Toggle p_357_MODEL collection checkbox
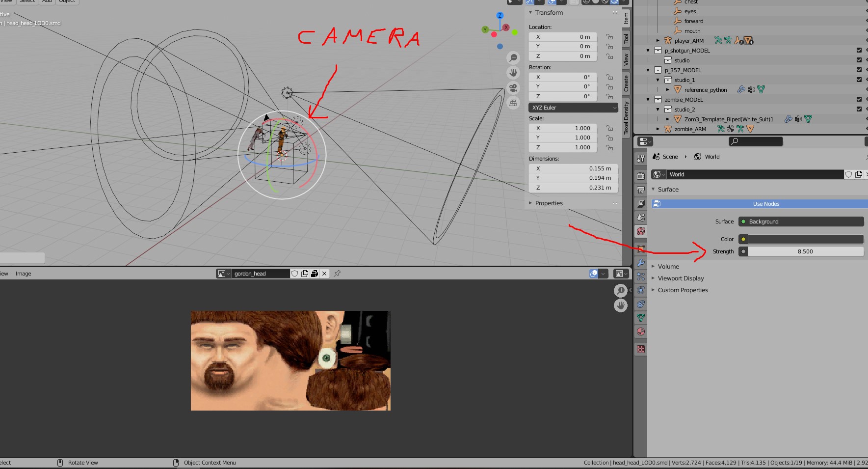Screen dimensions: 868x469 [x=859, y=70]
